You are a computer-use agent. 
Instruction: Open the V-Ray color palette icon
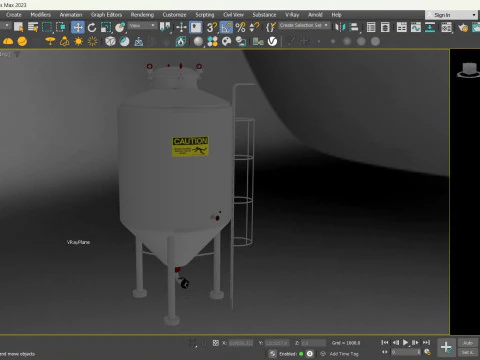pyautogui.click(x=227, y=41)
